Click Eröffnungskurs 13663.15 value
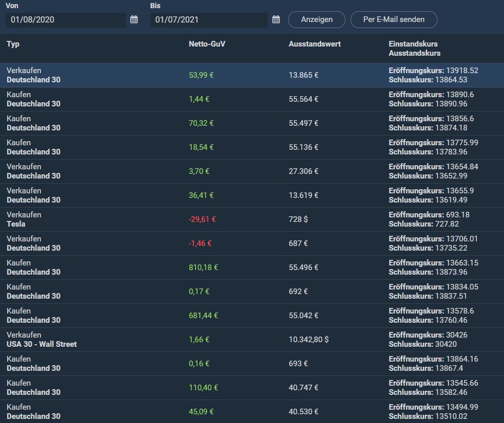 tap(462, 263)
